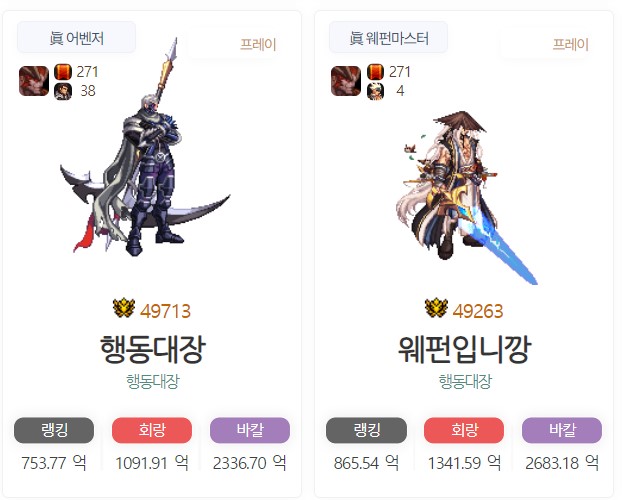Click the character portrait icon next to 4
This screenshot has width=622, height=500.
375,91
